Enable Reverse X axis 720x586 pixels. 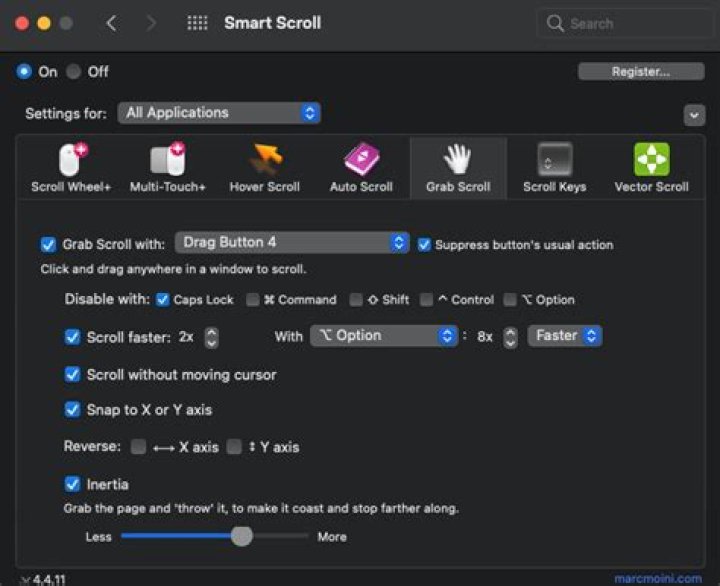click(x=138, y=446)
